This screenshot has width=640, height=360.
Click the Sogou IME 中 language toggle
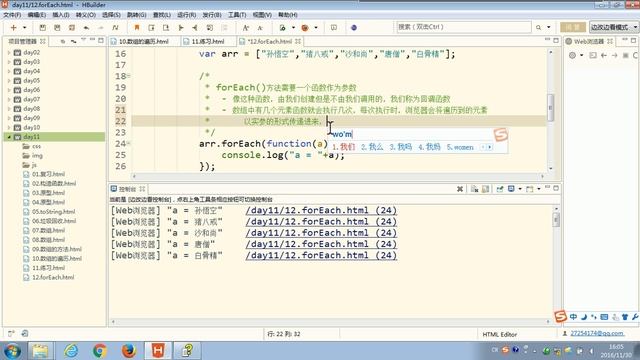pyautogui.click(x=573, y=317)
